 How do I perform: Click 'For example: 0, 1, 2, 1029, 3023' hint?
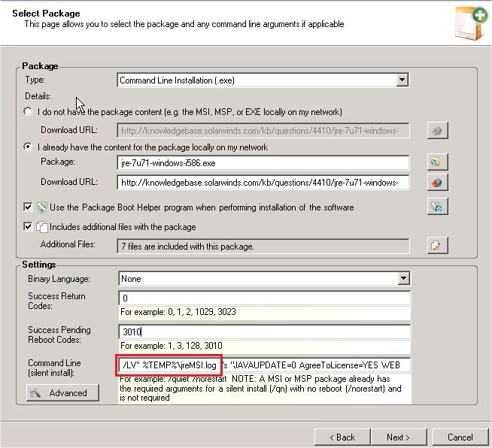pyautogui.click(x=178, y=312)
